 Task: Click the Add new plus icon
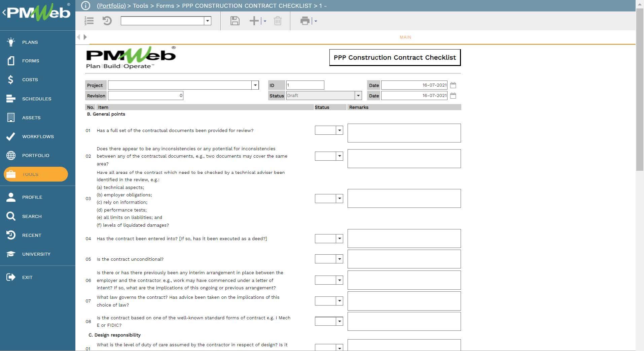254,21
